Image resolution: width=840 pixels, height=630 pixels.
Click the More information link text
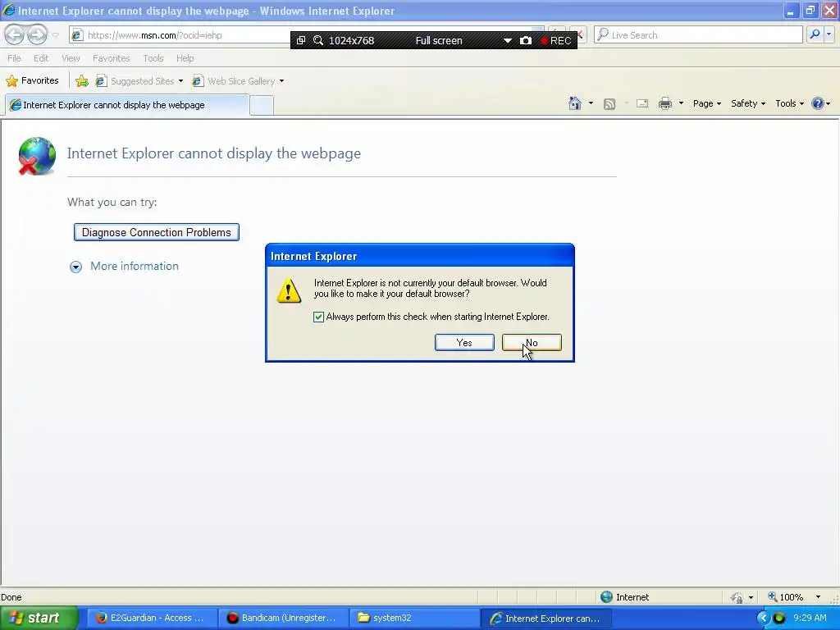(x=135, y=267)
